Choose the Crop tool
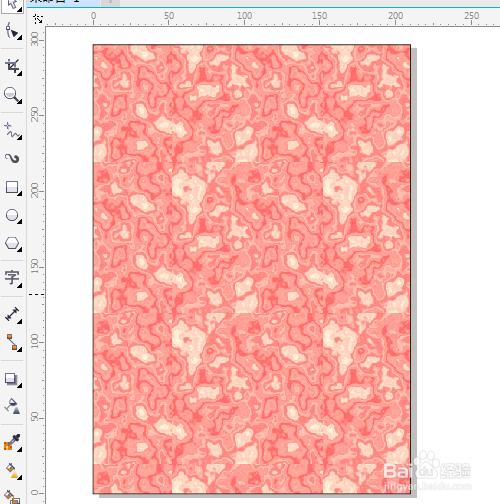 pyautogui.click(x=12, y=66)
